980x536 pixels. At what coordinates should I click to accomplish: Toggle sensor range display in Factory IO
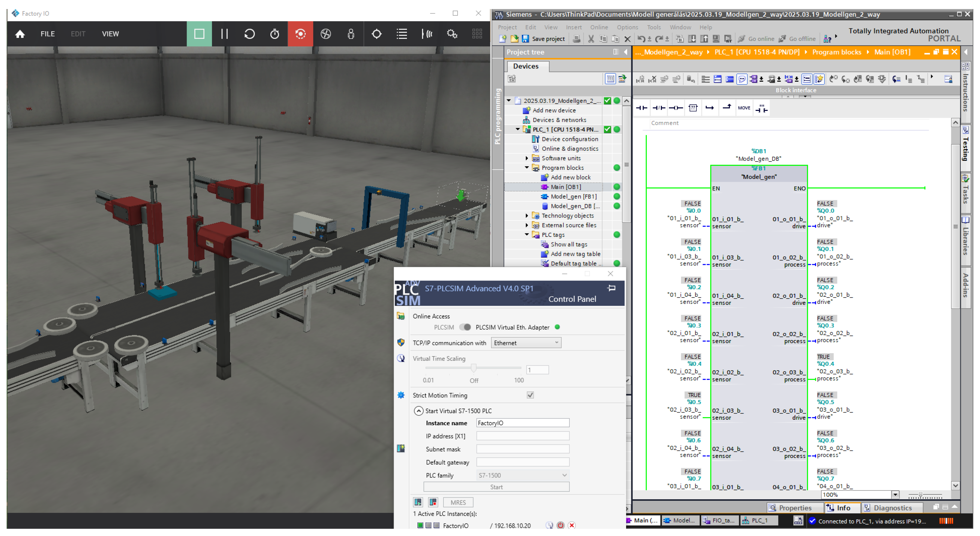tap(427, 34)
